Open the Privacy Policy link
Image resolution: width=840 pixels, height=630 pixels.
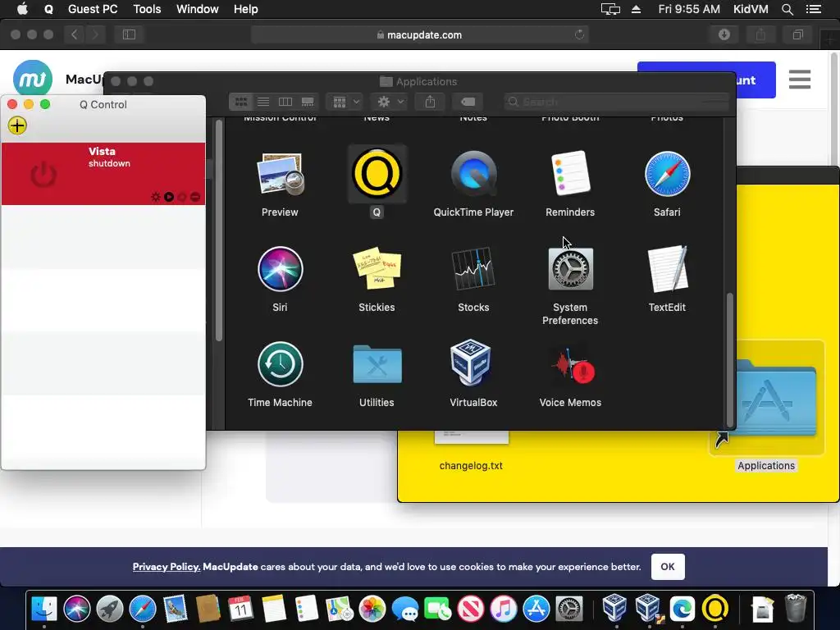pyautogui.click(x=166, y=567)
